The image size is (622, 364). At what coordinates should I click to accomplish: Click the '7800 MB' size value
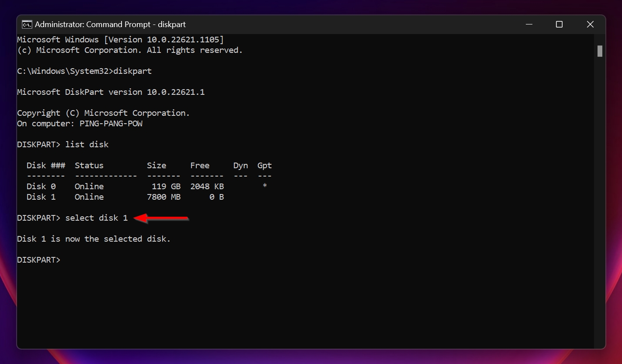[x=164, y=197]
